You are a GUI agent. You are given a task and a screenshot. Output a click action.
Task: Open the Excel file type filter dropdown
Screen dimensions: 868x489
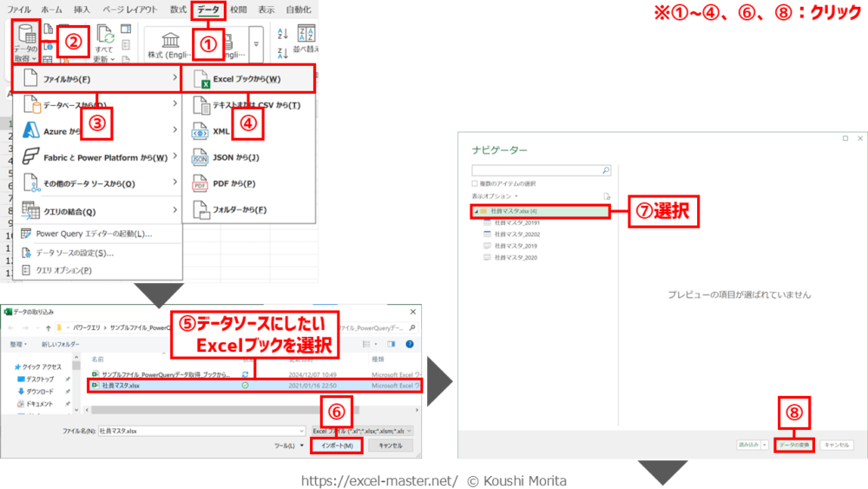click(362, 430)
